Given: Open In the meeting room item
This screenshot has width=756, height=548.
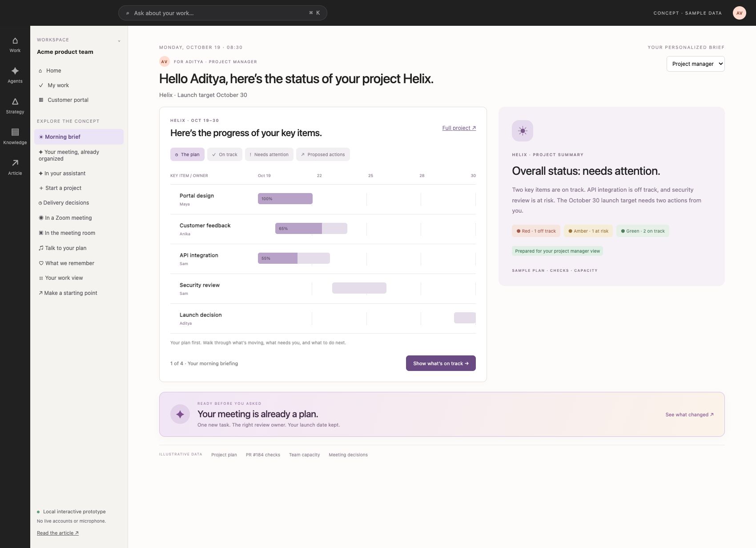Looking at the screenshot, I should [x=79, y=233].
